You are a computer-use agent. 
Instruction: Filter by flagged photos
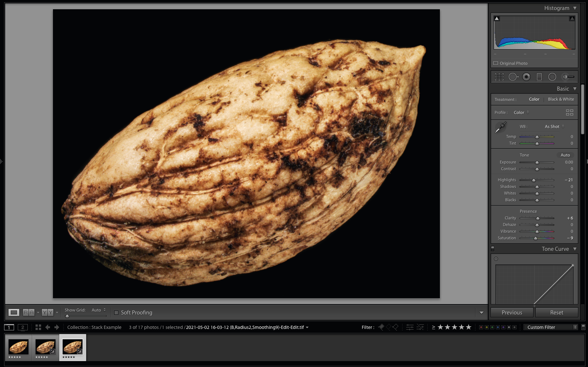[x=381, y=327]
